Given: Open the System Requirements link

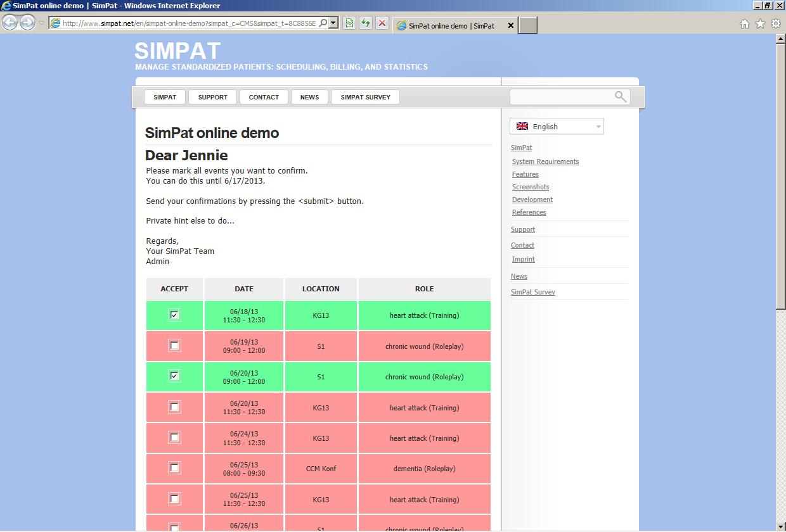Looking at the screenshot, I should click(545, 161).
